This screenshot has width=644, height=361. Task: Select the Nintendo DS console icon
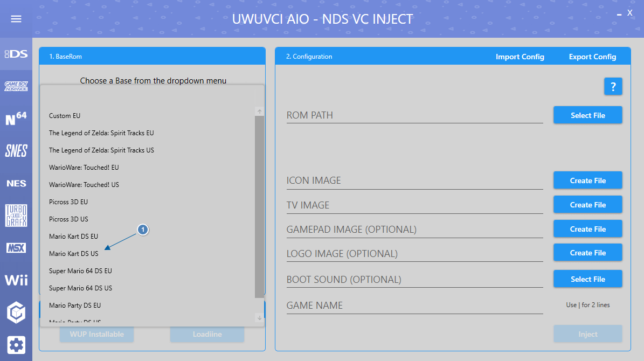point(16,54)
